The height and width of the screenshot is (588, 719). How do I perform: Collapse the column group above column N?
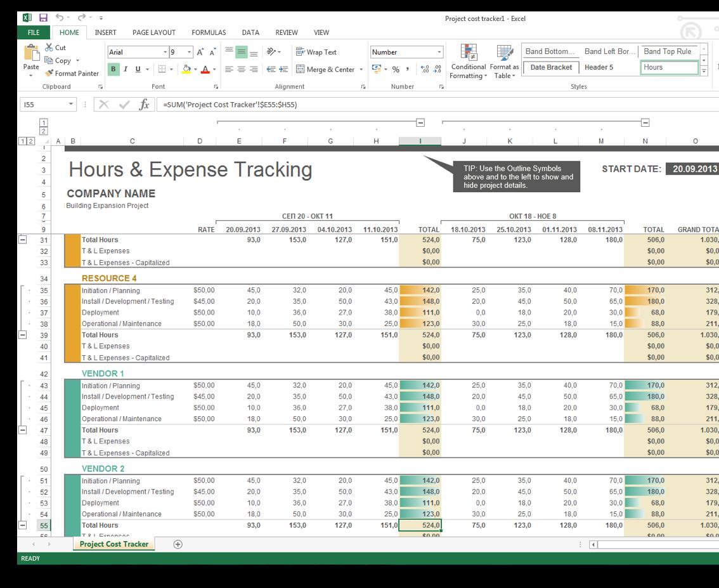(x=645, y=122)
